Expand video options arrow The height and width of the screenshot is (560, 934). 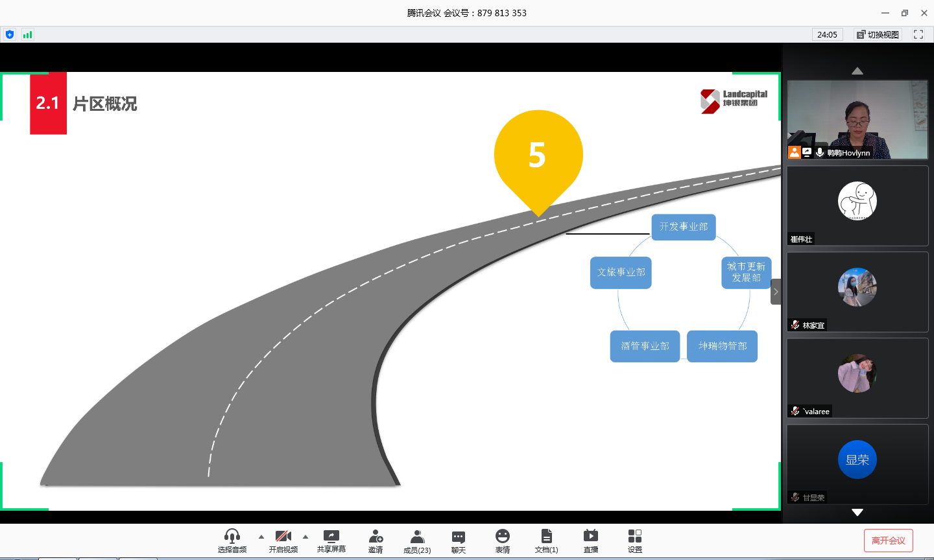305,537
